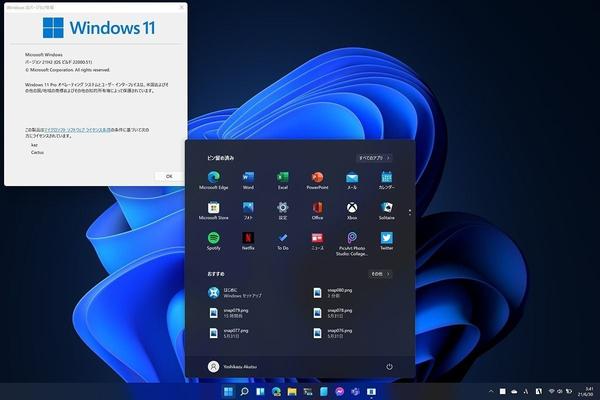Open 設定 (Settings) gear in Start menu
Viewport: 600px width, 400px height.
(283, 211)
